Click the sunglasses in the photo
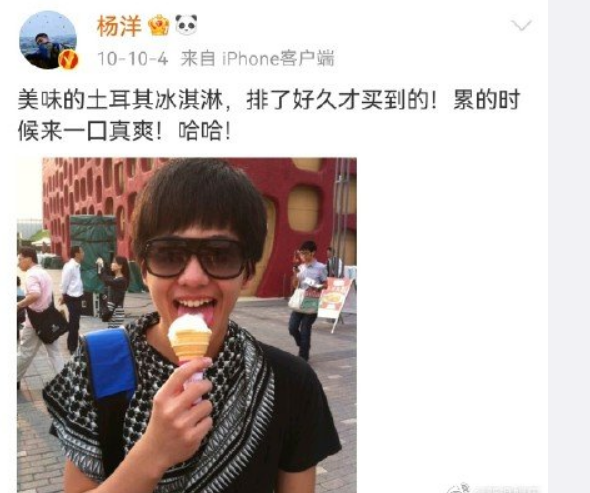Screen dimensions: 590x493 [x=195, y=258]
